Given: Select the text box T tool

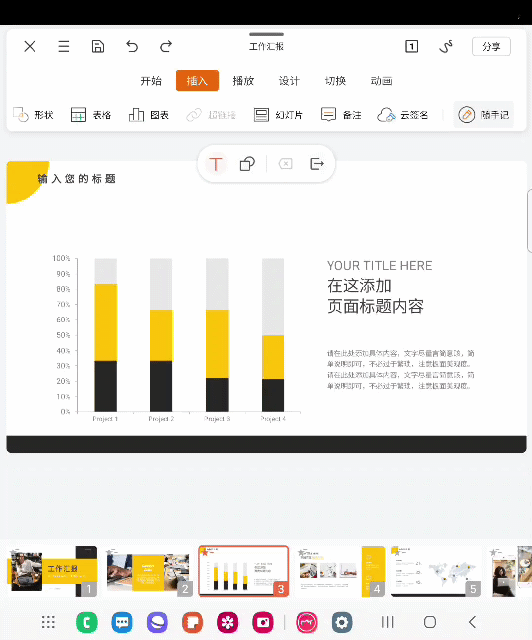Looking at the screenshot, I should click(216, 164).
